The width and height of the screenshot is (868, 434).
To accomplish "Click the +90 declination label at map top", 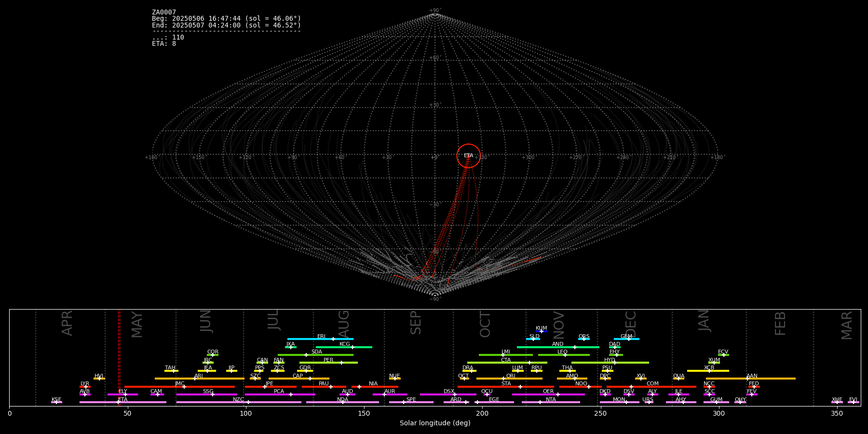I will pyautogui.click(x=434, y=11).
